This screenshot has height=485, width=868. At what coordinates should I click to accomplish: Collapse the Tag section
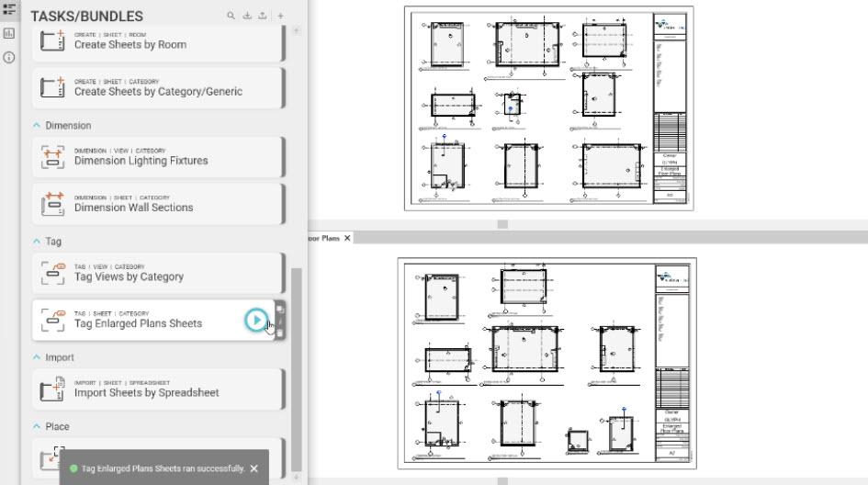pos(37,242)
